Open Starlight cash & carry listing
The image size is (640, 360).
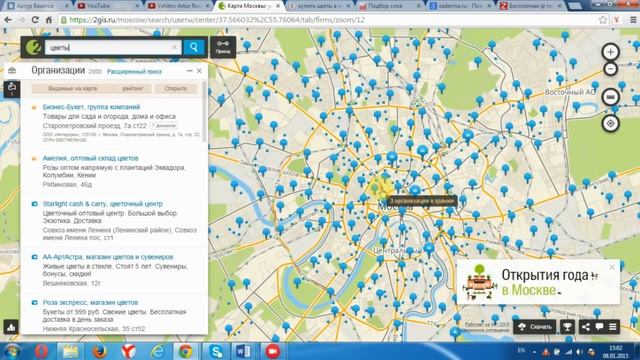click(102, 204)
